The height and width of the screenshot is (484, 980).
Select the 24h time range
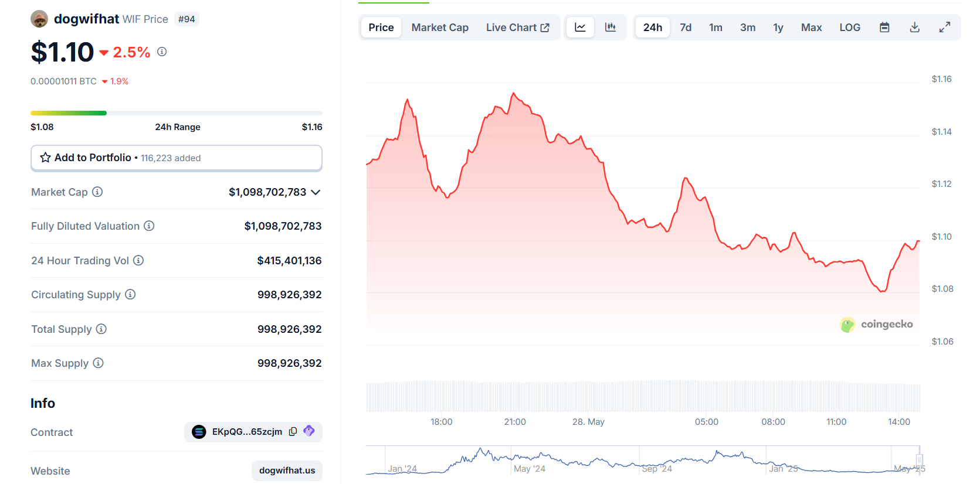(653, 28)
